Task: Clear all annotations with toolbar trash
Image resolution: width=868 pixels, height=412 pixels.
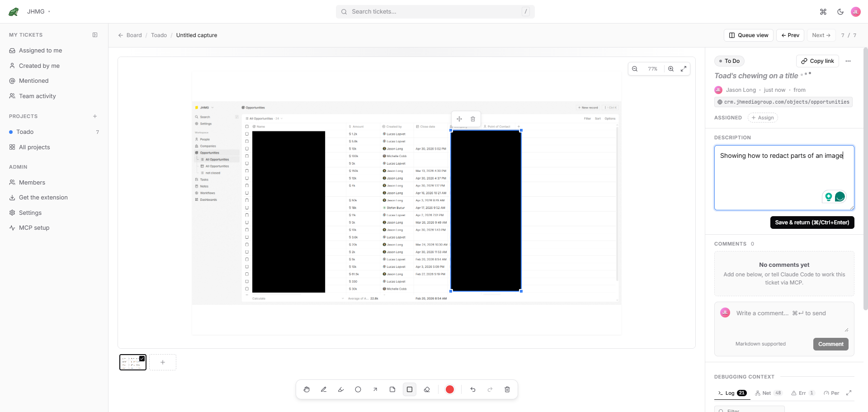Action: coord(507,389)
